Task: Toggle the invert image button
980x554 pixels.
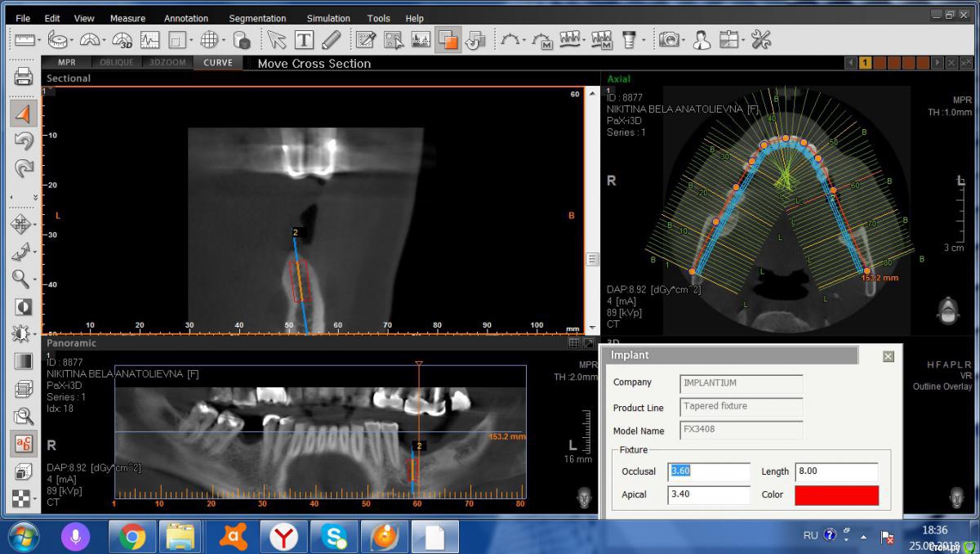Action: 24,306
